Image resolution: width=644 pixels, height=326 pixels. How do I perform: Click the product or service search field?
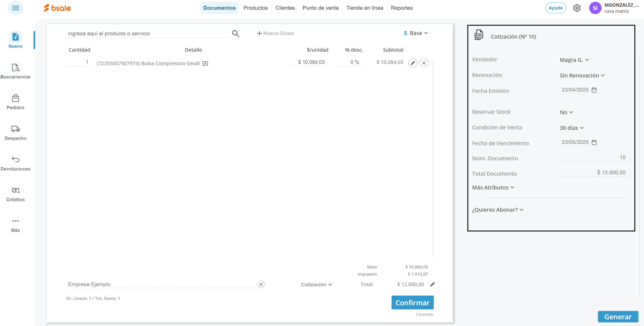click(x=147, y=33)
